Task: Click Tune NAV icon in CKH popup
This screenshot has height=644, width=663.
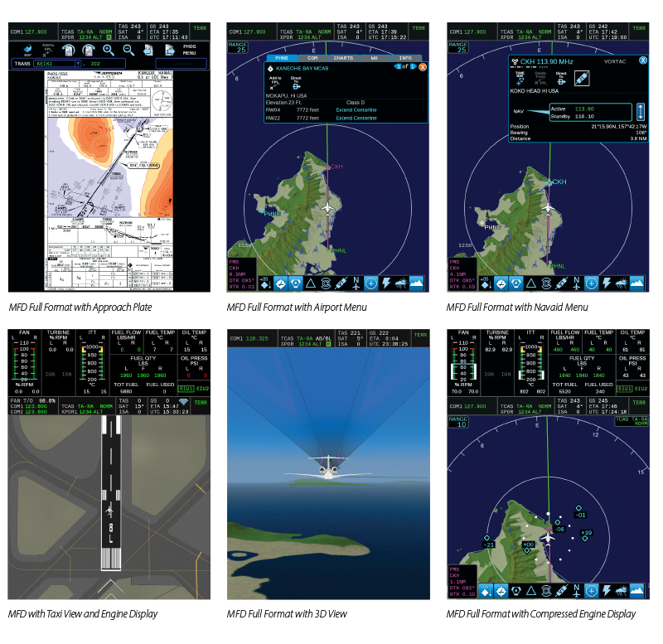Action: (520, 79)
